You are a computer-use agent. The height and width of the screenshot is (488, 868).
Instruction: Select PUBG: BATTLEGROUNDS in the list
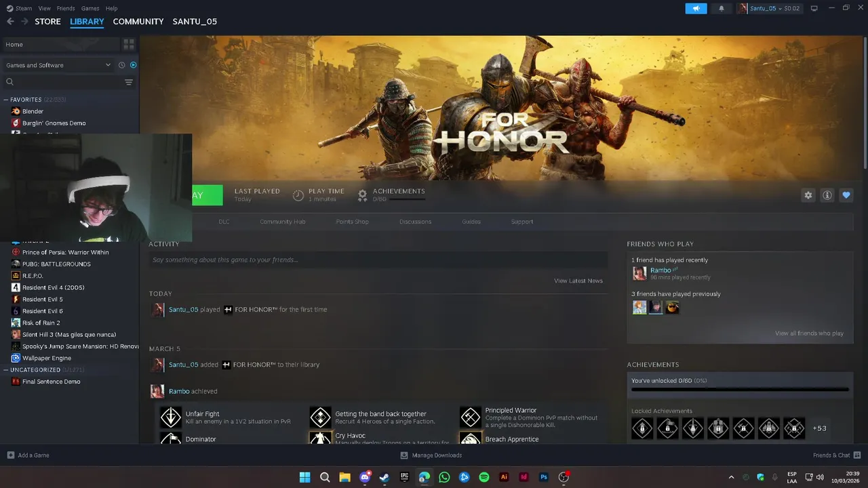56,264
